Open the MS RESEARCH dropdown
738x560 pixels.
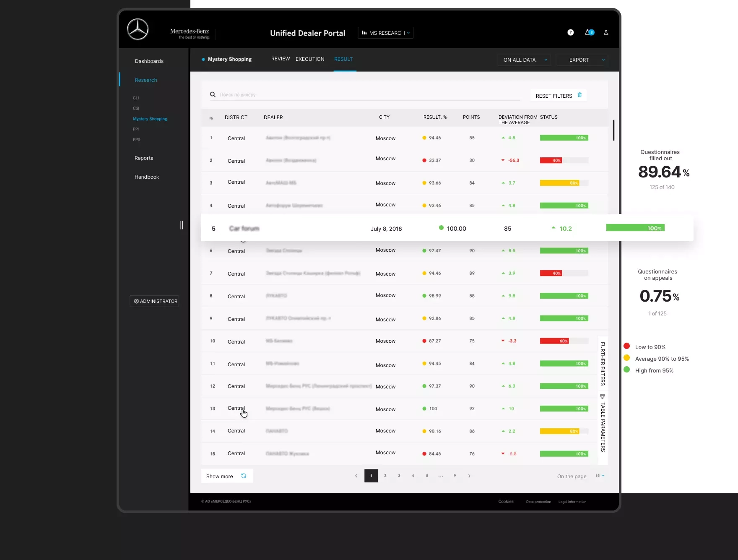pos(385,32)
